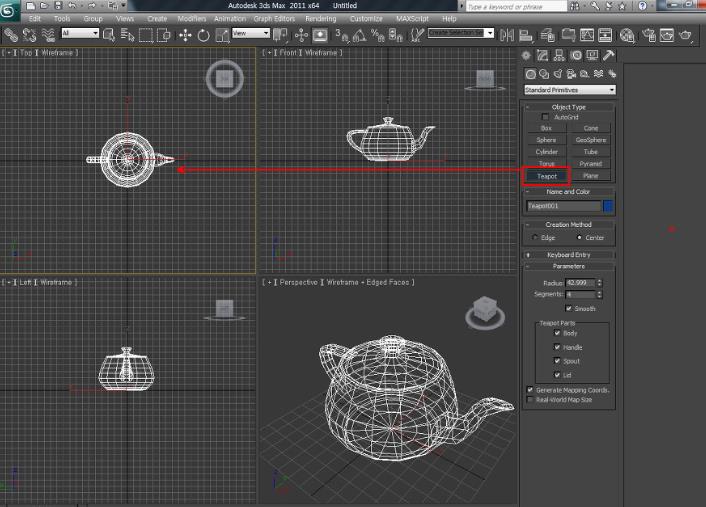This screenshot has width=706, height=507.
Task: Select the Bind to Space Warp tool
Action: (48, 35)
